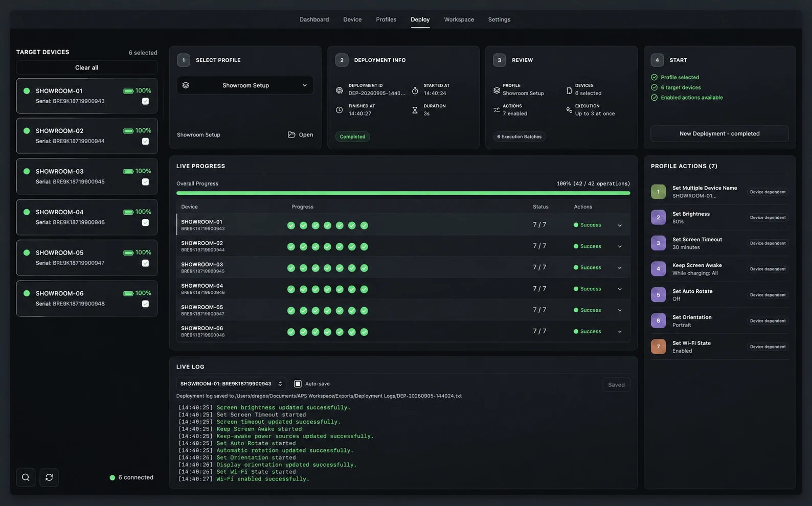Click the folder icon next to Open
The height and width of the screenshot is (506, 812).
point(291,134)
